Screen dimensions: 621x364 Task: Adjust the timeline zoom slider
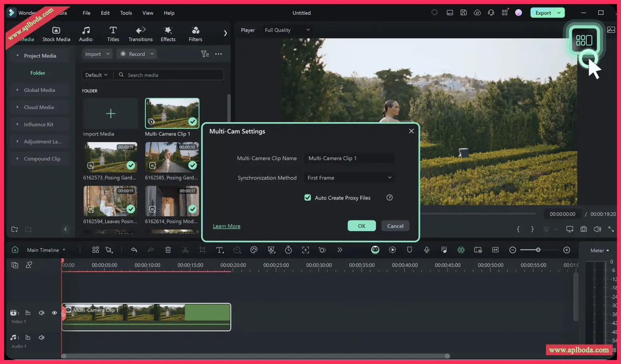(x=538, y=250)
